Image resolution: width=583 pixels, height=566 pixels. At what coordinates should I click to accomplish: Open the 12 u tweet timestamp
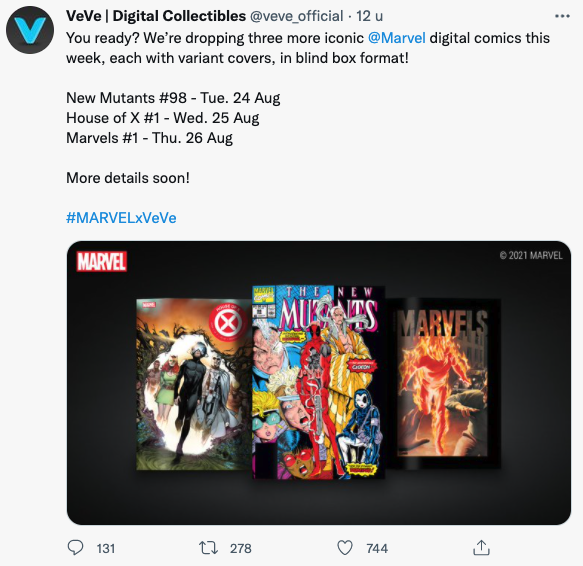click(x=369, y=16)
